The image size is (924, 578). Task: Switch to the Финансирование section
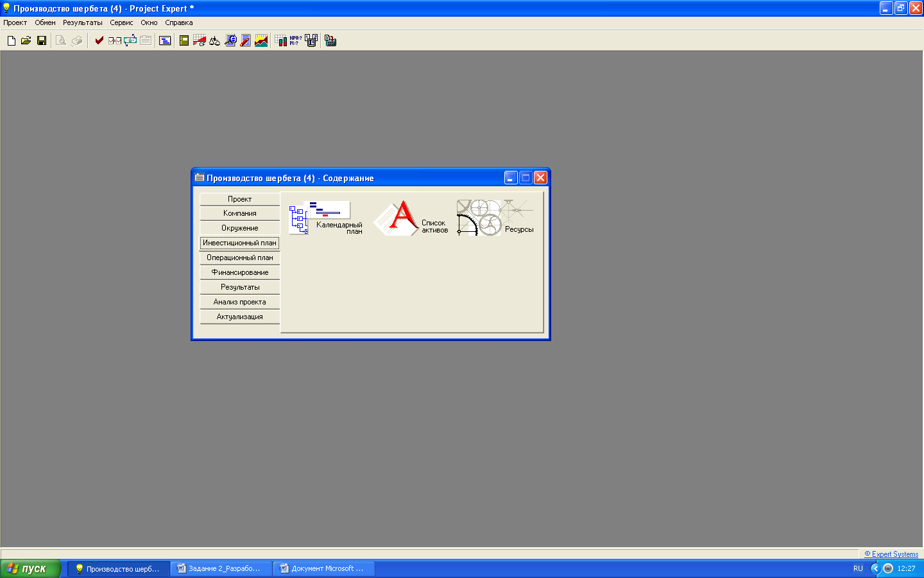click(x=239, y=272)
